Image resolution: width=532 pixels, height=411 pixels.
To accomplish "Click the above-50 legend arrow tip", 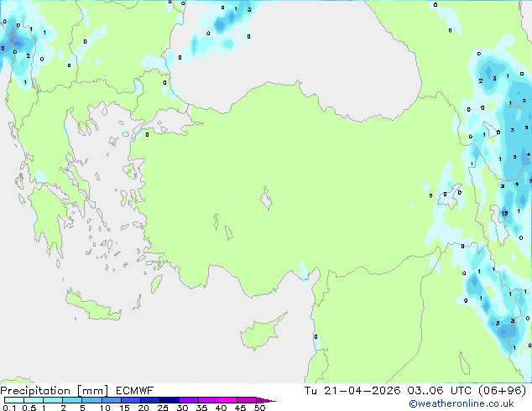I will point(266,400).
